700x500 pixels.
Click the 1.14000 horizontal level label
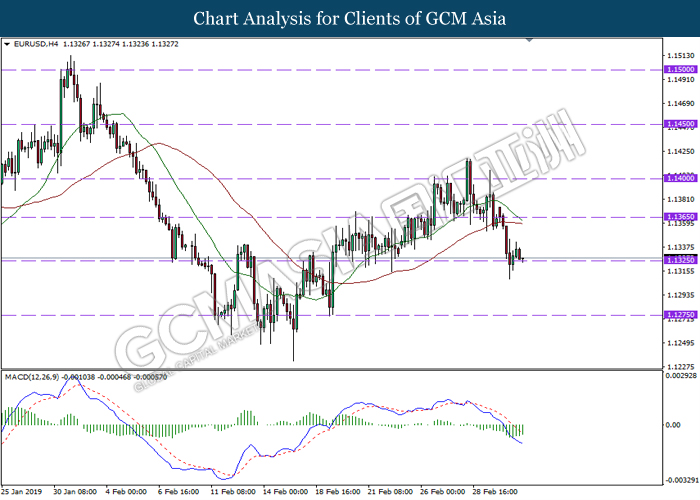pyautogui.click(x=680, y=178)
